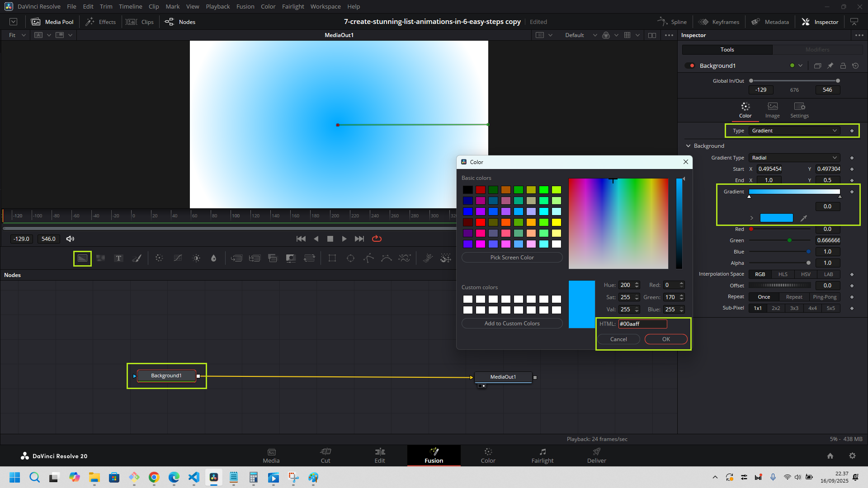The image size is (868, 488).
Task: Add a Rectangle mask tool
Action: click(x=332, y=258)
